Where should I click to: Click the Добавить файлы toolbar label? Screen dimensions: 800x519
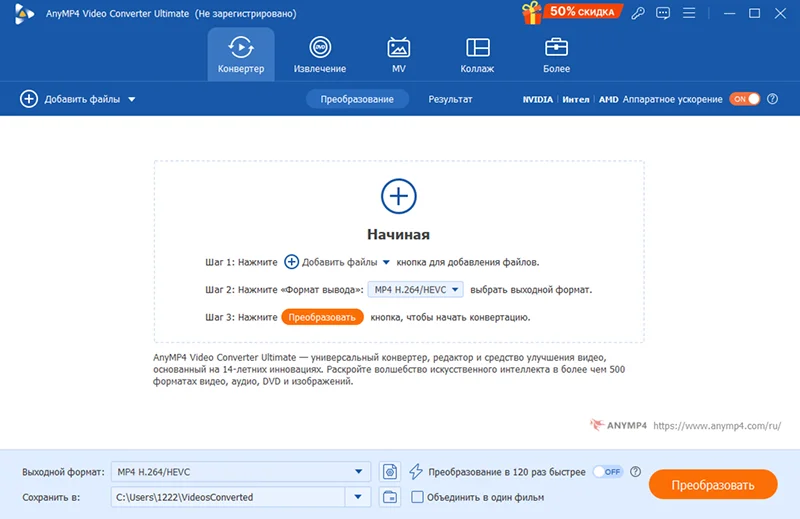(82, 99)
